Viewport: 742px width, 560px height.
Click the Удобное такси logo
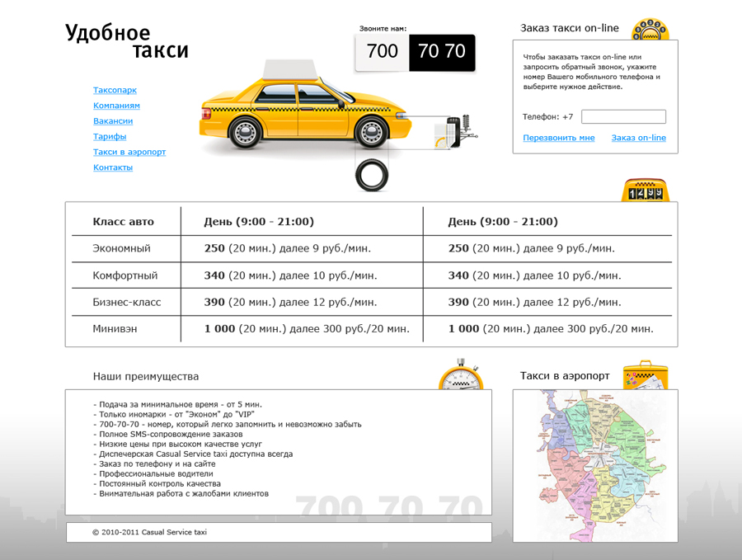coord(127,41)
